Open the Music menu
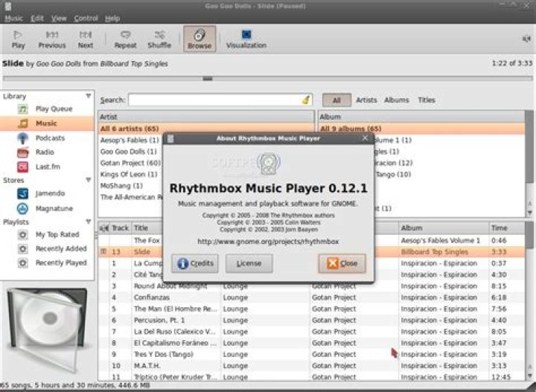536x392 pixels. [x=13, y=19]
